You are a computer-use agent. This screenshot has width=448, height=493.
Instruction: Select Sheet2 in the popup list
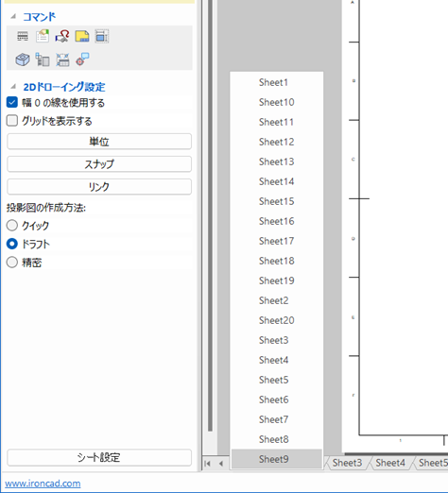tap(277, 300)
